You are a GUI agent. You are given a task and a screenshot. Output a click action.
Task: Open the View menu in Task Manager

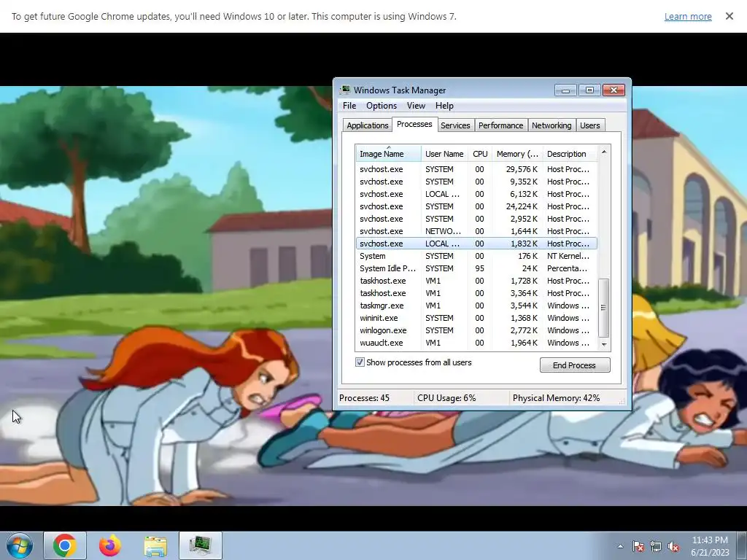416,106
